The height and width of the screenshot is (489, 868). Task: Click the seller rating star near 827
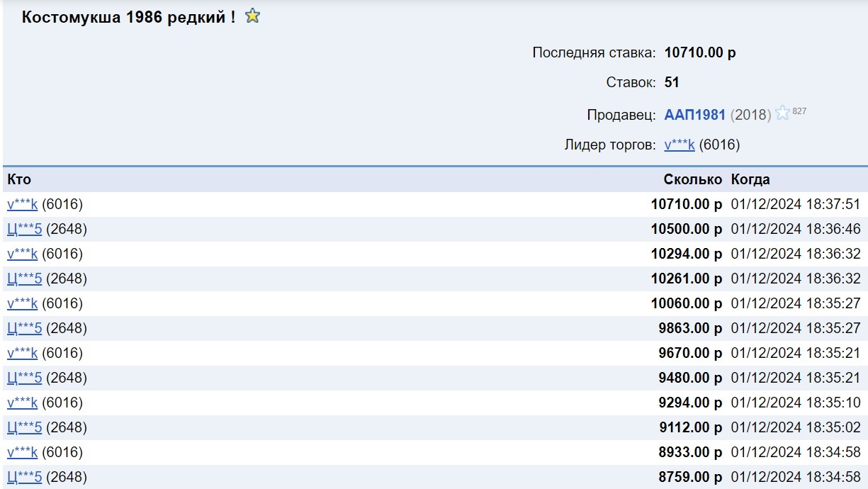[x=782, y=113]
